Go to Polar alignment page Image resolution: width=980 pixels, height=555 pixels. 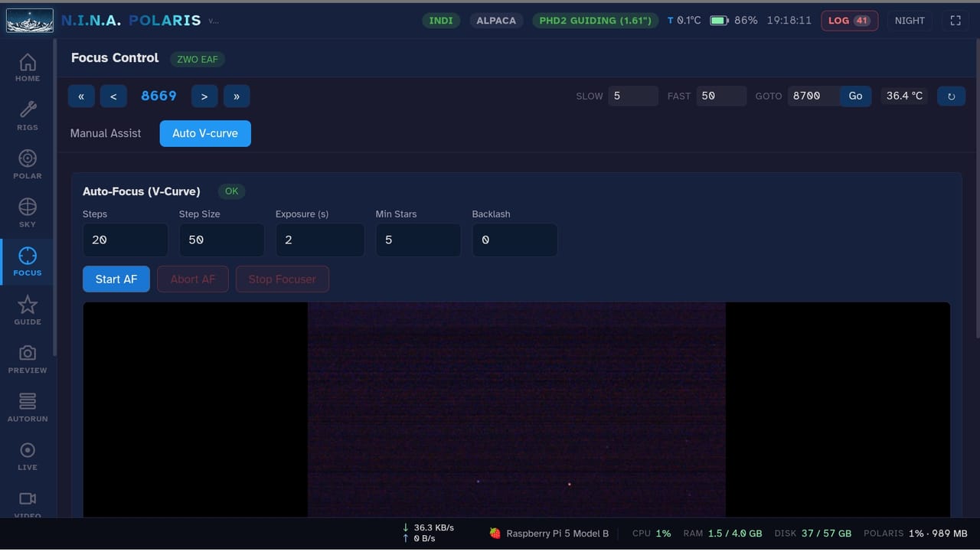coord(28,165)
